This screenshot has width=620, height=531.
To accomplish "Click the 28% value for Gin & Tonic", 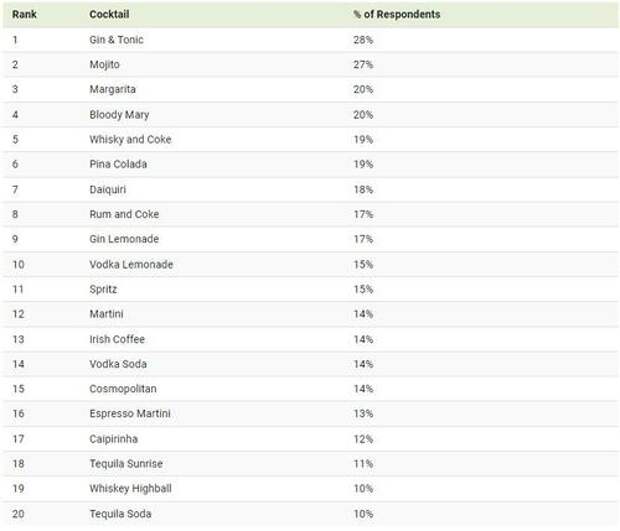I will pyautogui.click(x=363, y=40).
